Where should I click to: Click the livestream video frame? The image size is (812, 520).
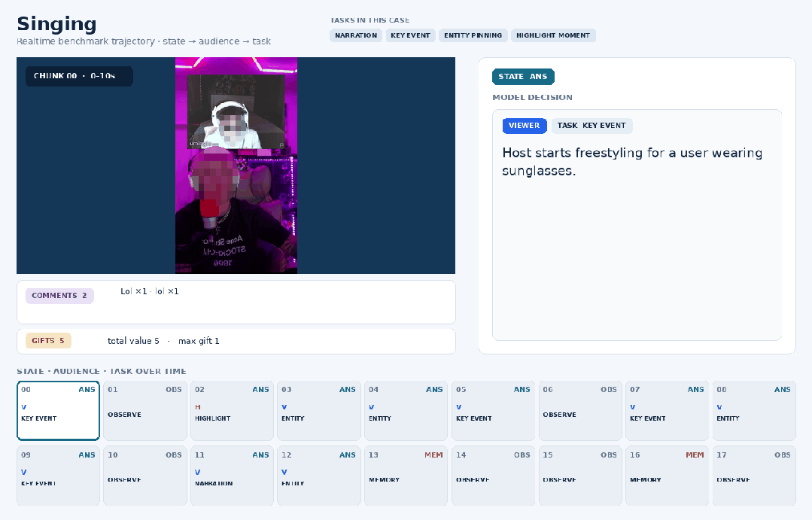(x=236, y=166)
